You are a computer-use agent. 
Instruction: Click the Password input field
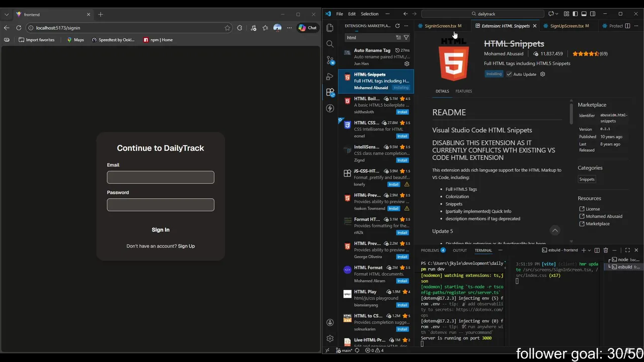(x=160, y=205)
